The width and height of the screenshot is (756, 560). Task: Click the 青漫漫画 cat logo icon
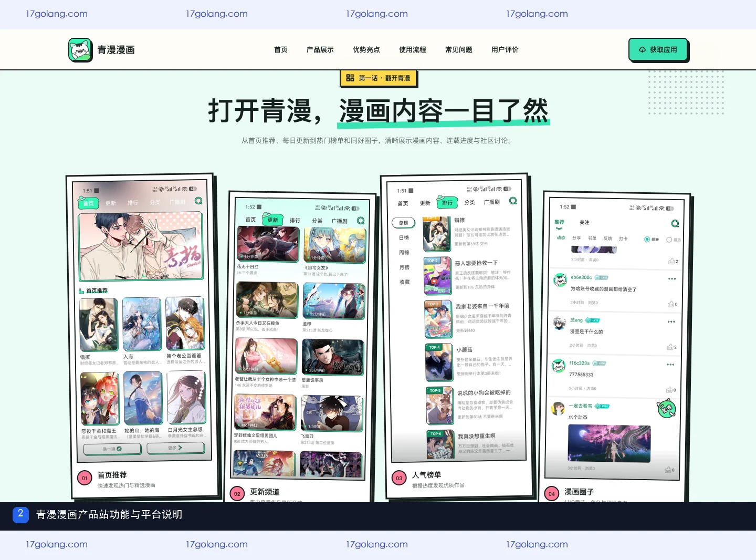click(x=80, y=50)
